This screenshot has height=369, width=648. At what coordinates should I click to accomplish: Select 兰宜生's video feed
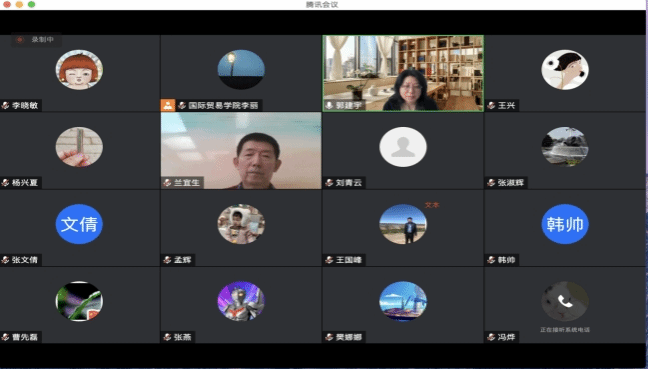click(241, 150)
